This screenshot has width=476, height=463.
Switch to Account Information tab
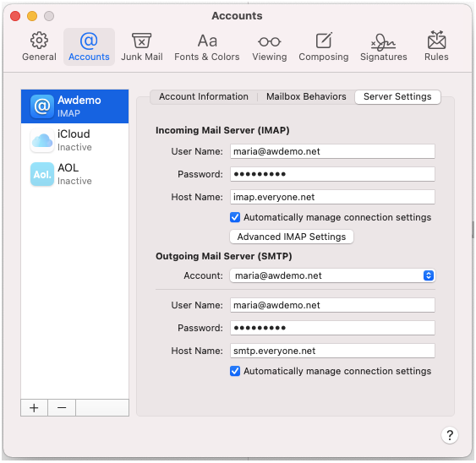tap(204, 96)
